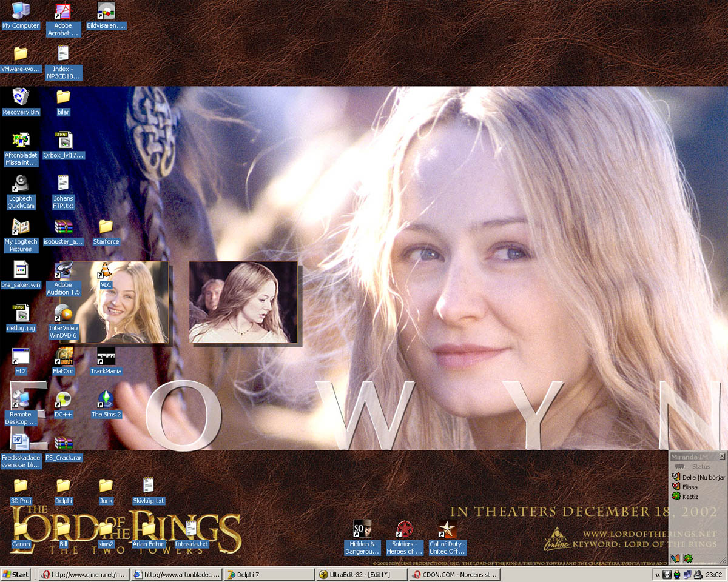Screen dimensions: 728x582
Task: Open the Recovery Bin icon
Action: click(x=21, y=102)
